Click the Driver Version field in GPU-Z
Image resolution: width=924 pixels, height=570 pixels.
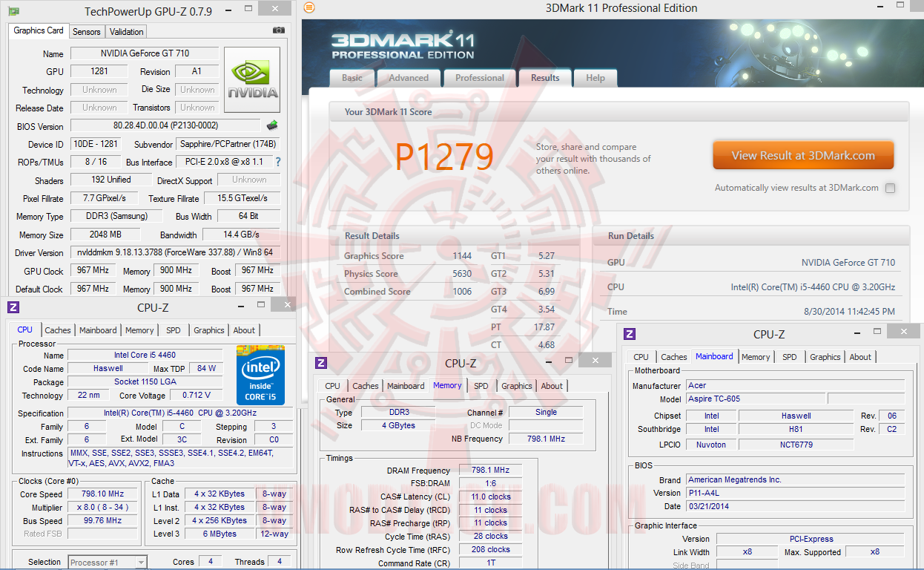pos(175,252)
